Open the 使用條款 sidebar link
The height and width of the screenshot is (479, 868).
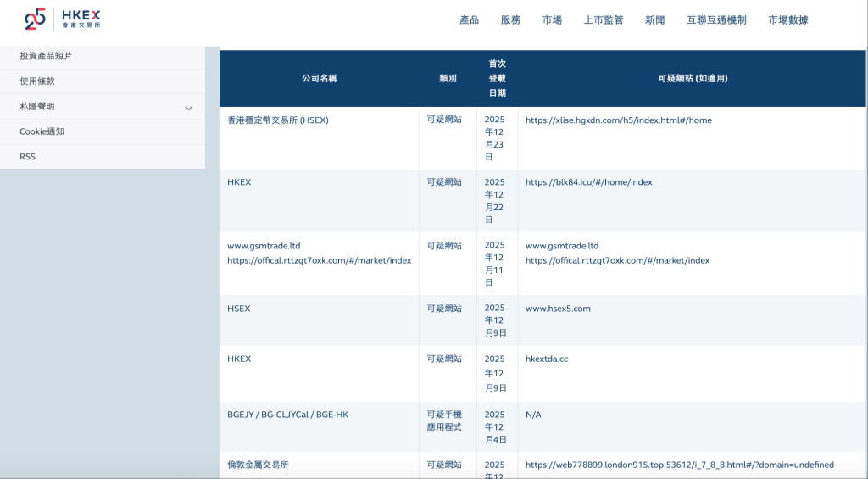coord(37,81)
